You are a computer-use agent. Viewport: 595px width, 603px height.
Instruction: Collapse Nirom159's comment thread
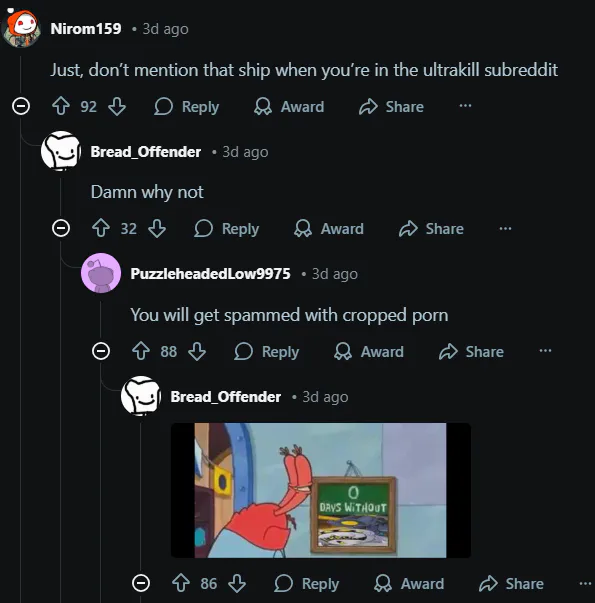tap(21, 106)
